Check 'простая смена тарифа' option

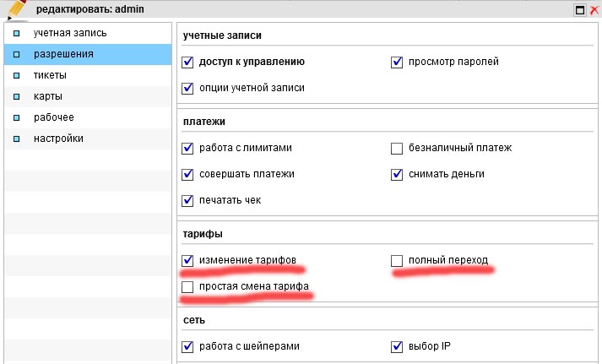(x=188, y=287)
